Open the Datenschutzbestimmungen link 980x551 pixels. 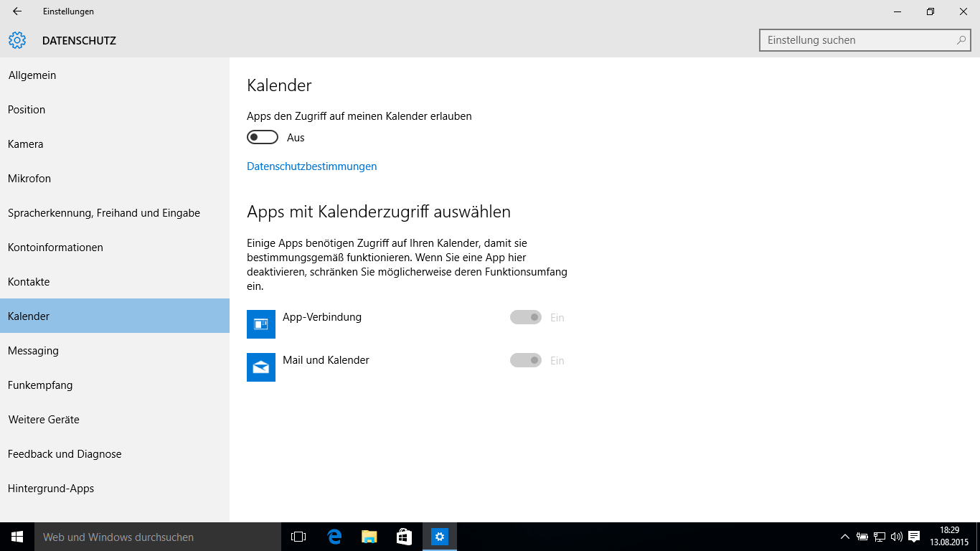tap(311, 166)
